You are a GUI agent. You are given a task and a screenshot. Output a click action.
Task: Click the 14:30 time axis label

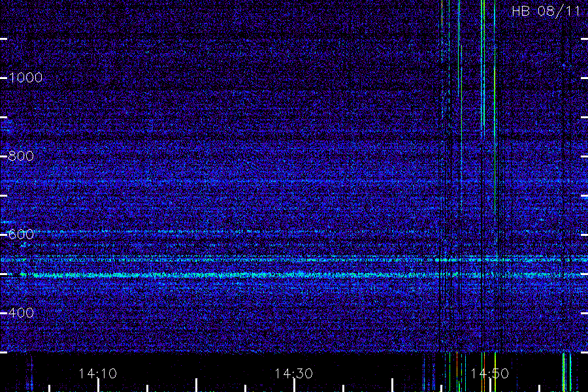pos(293,374)
